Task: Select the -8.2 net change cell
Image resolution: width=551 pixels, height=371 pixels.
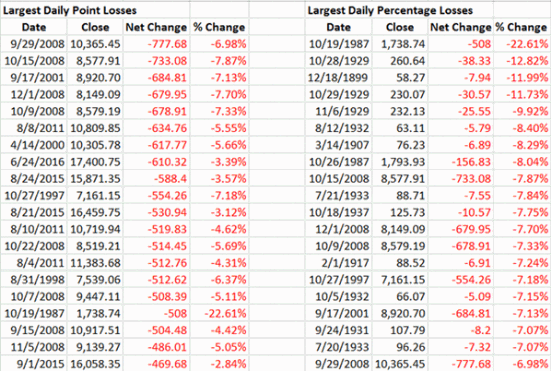Action: pyautogui.click(x=460, y=331)
